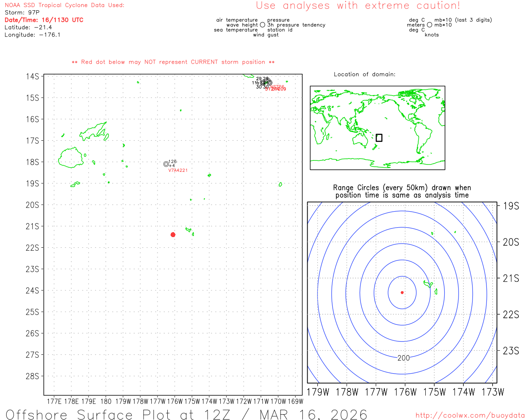Click the 200 km range circle label

point(404,358)
